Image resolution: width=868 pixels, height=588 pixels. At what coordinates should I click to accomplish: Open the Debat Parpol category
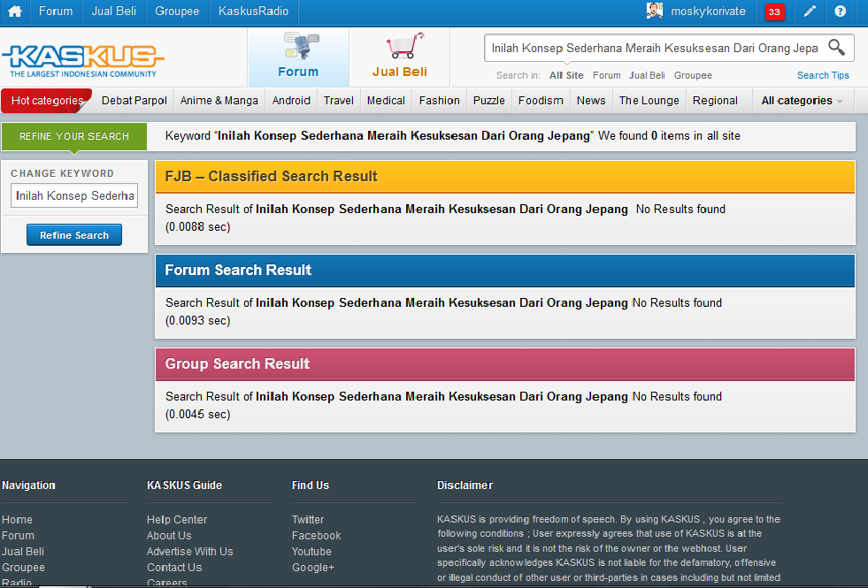point(134,101)
